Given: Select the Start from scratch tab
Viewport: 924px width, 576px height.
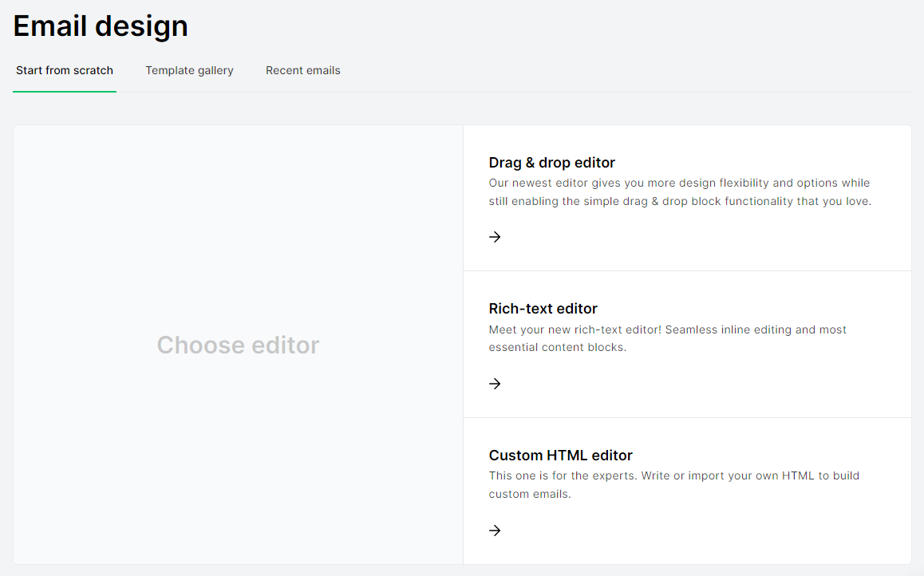Looking at the screenshot, I should point(65,70).
